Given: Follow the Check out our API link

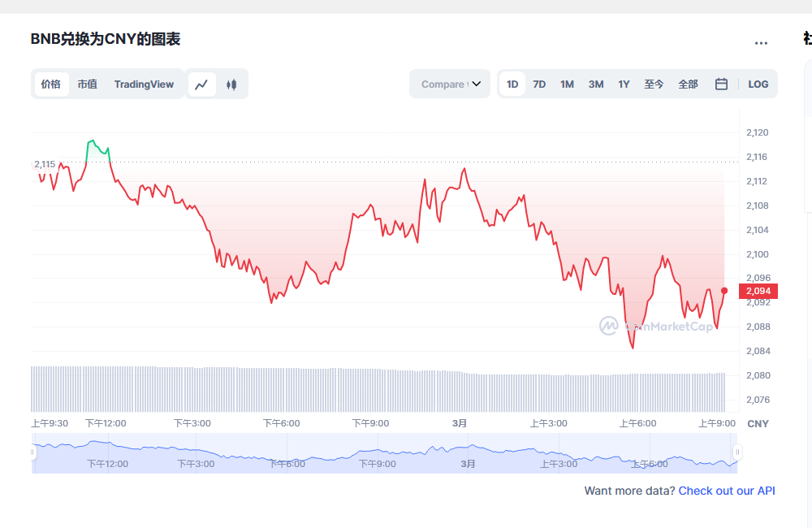Looking at the screenshot, I should point(727,491).
